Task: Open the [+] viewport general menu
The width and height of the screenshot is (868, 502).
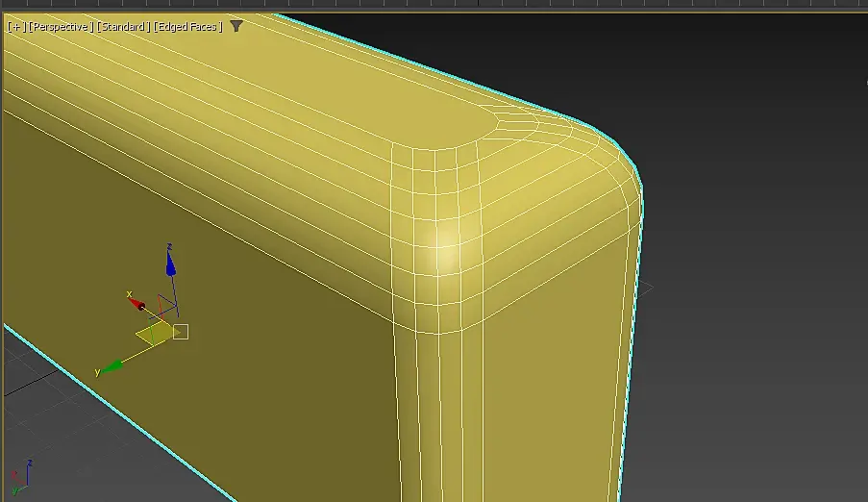Action: point(16,27)
